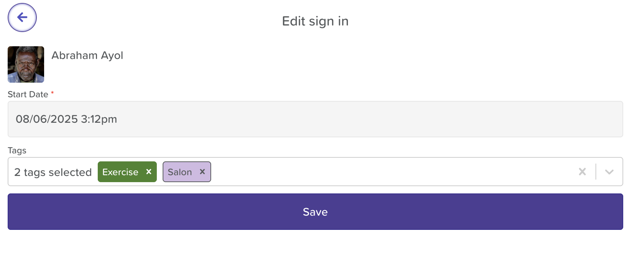Click the '2 tags selected' text
Image resolution: width=644 pixels, height=255 pixels.
click(x=53, y=172)
